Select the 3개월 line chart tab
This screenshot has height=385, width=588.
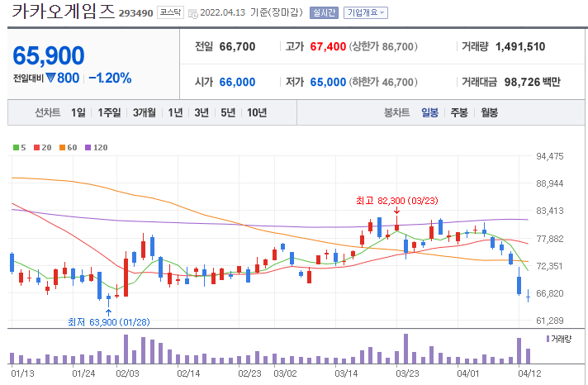[145, 112]
